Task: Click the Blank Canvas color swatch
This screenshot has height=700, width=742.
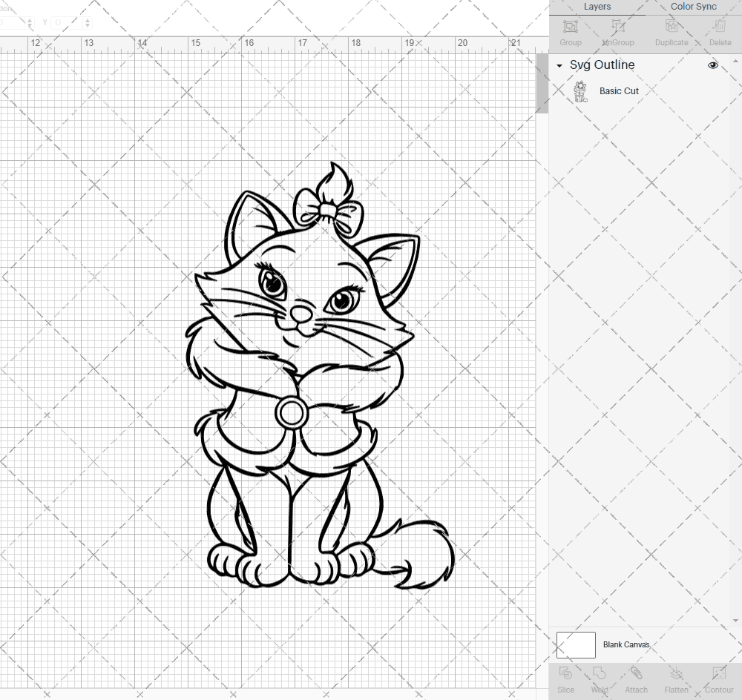Action: tap(576, 644)
